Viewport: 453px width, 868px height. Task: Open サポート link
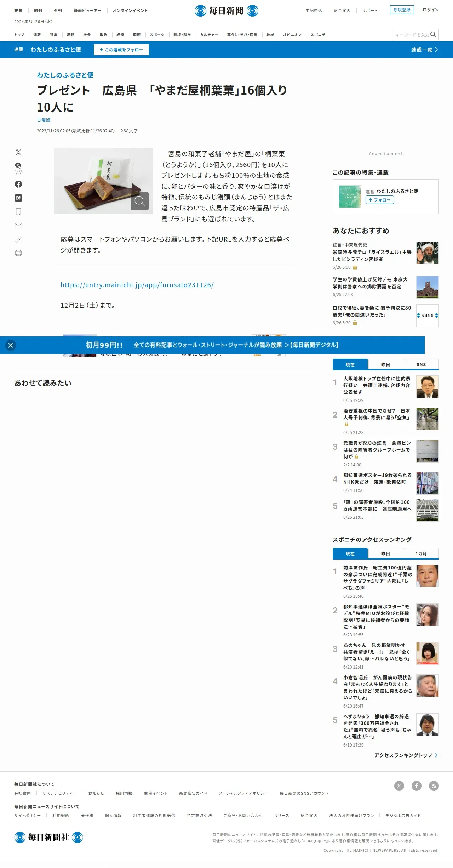(x=370, y=11)
